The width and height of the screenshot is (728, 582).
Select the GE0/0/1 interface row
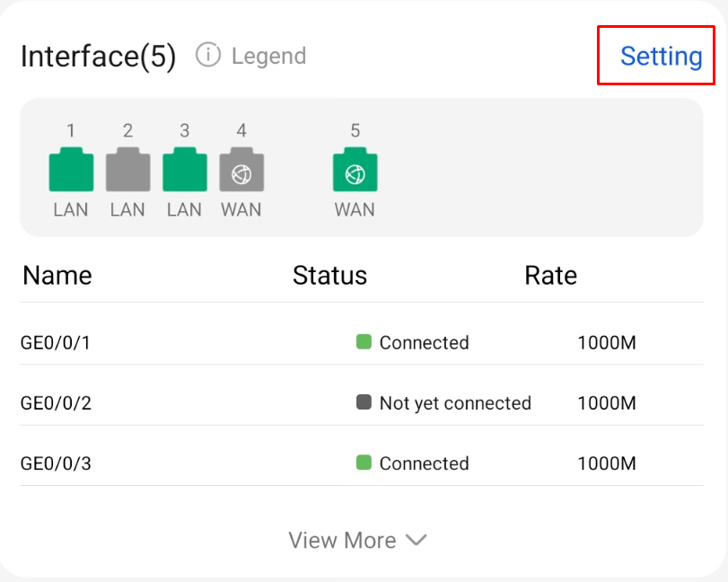point(362,342)
